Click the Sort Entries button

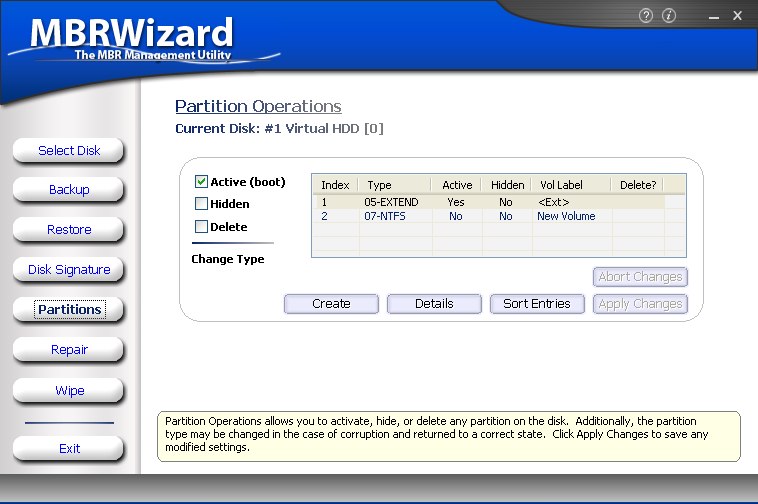(x=537, y=304)
